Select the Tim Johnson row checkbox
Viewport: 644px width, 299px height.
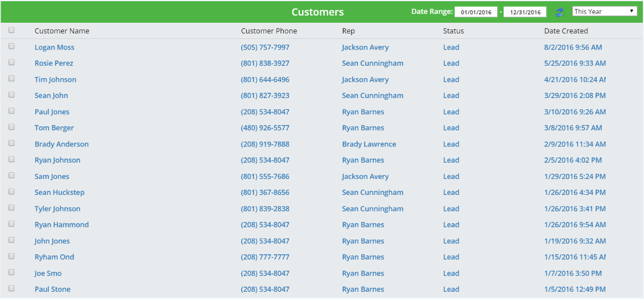(11, 78)
